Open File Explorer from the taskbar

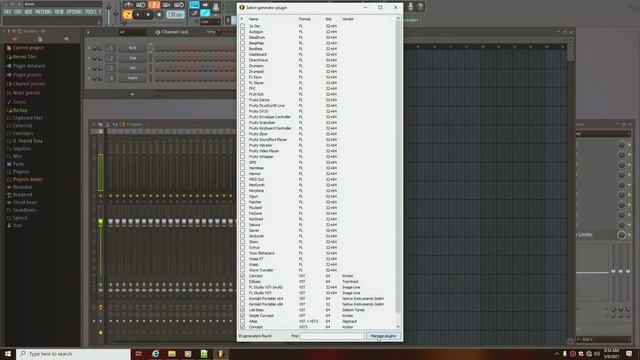pyautogui.click(x=172, y=353)
